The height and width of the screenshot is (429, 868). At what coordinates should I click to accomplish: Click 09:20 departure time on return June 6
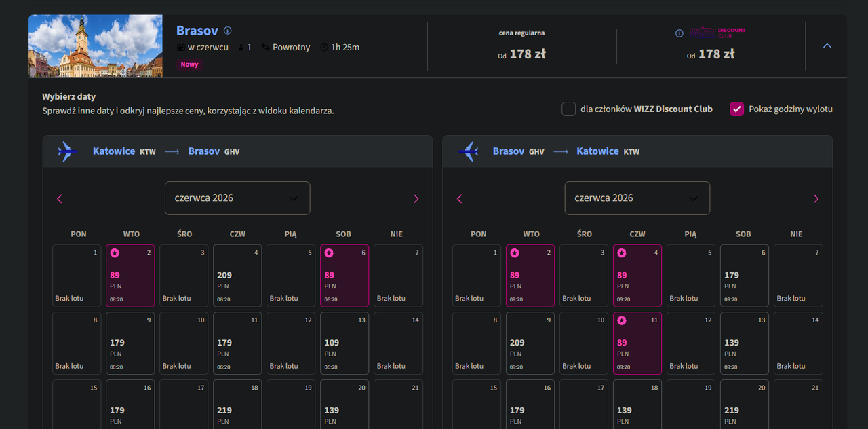731,299
